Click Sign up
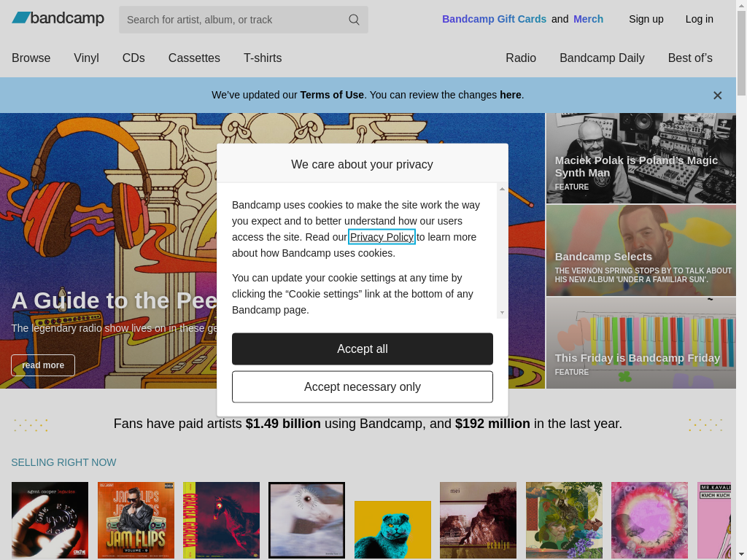The height and width of the screenshot is (560, 747). point(646,19)
